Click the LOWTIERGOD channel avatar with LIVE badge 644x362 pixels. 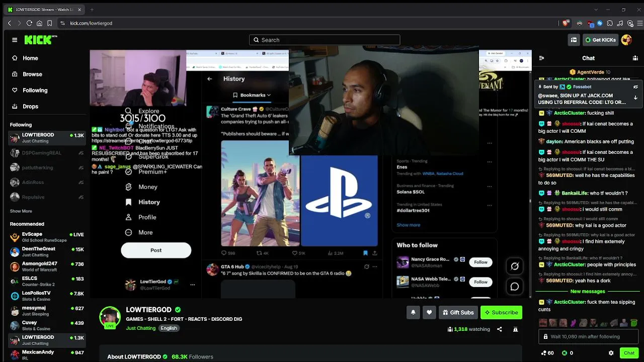(110, 318)
